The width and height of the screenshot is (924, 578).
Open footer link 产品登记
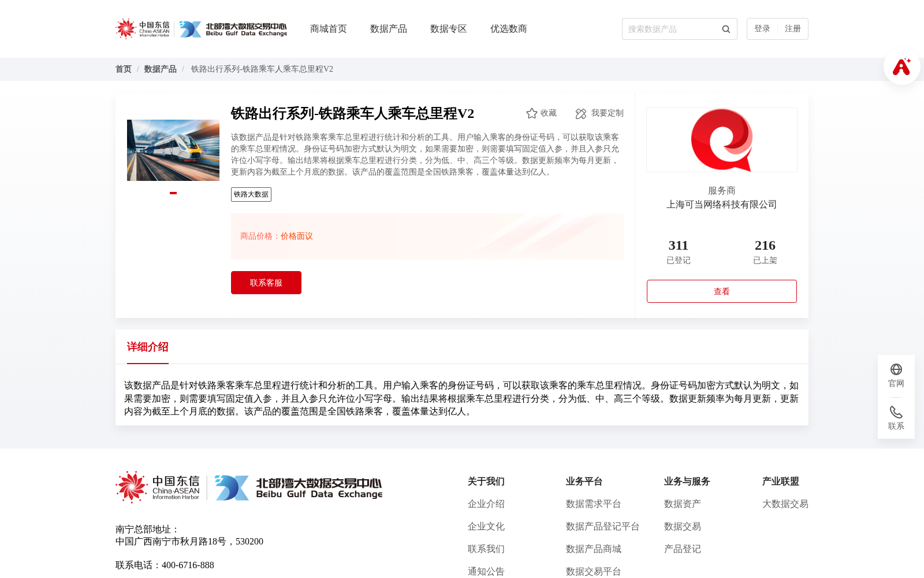coord(683,549)
